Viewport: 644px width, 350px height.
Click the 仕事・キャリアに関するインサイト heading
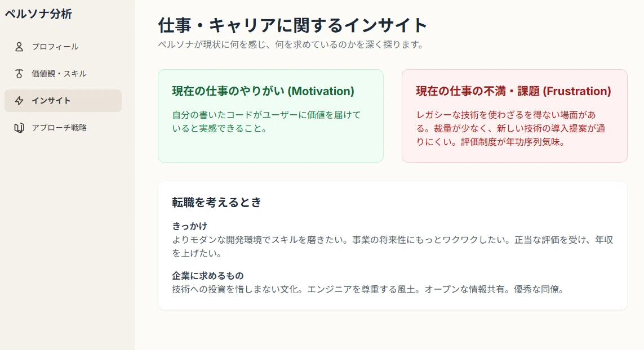293,25
